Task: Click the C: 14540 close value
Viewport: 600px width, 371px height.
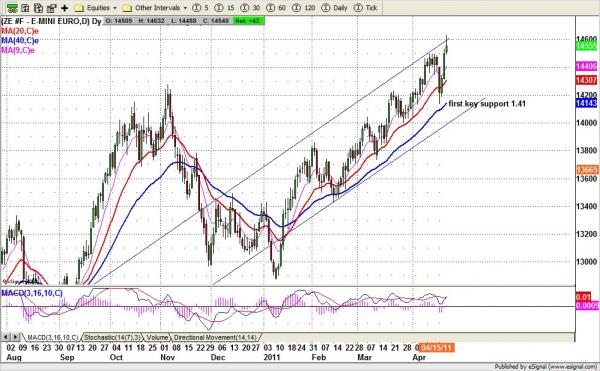Action: (215, 21)
